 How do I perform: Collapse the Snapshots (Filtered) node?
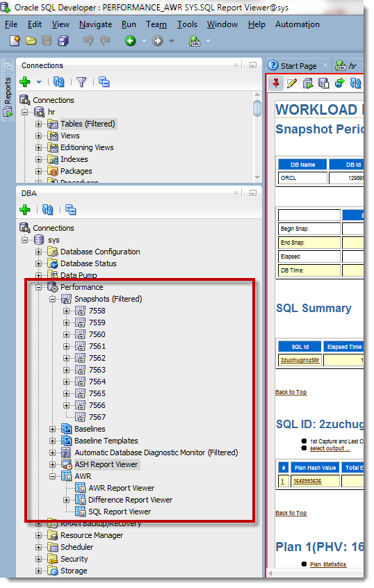point(53,300)
